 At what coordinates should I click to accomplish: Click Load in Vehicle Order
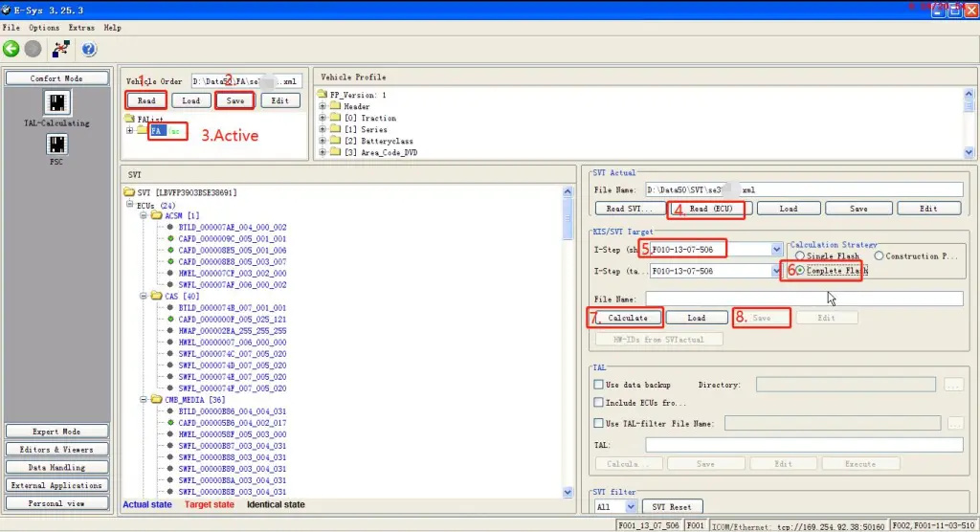191,100
